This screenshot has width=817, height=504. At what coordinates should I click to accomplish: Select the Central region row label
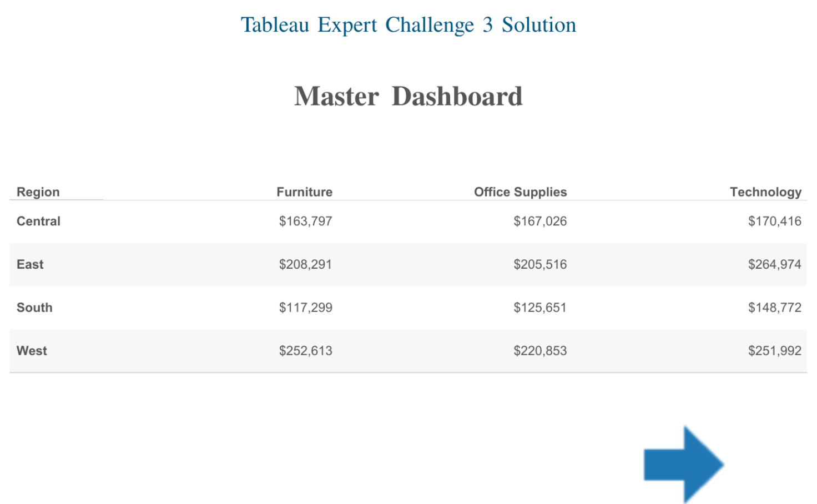click(38, 221)
